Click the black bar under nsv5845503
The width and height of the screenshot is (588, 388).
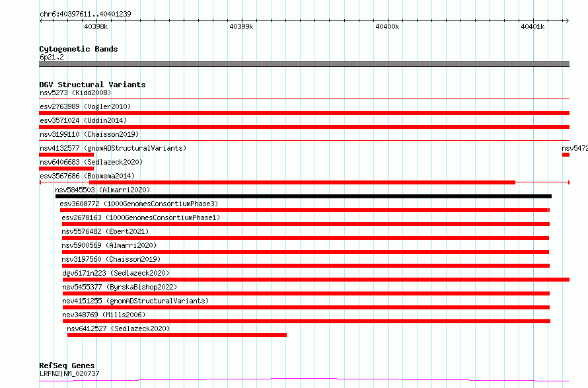(303, 196)
